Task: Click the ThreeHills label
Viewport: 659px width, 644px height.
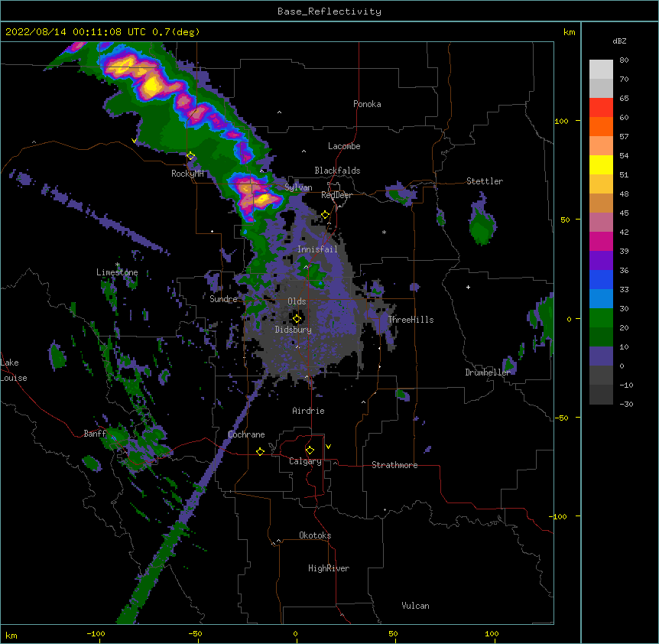Action: click(x=411, y=320)
